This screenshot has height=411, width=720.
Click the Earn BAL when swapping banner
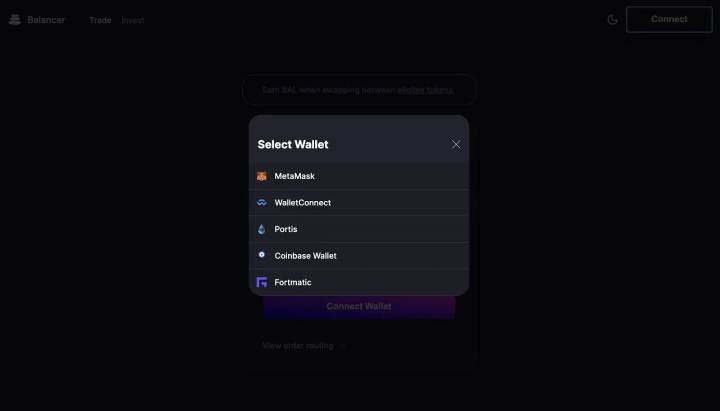pos(359,90)
